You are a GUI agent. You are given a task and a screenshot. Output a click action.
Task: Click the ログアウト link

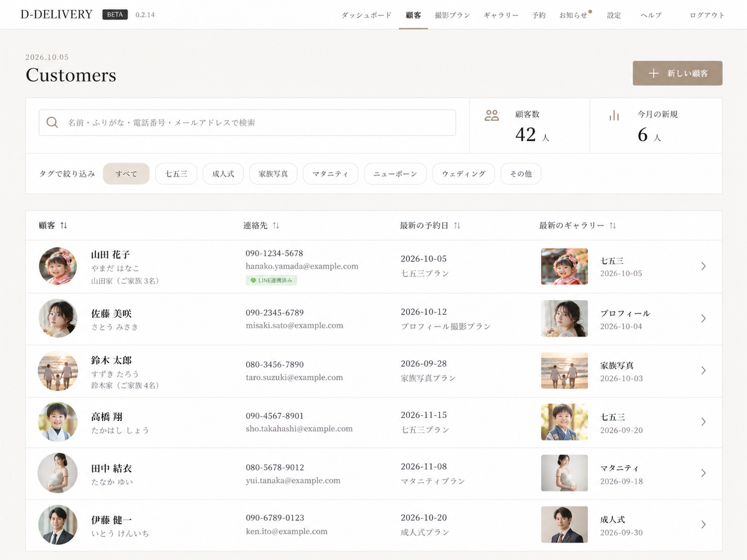point(707,15)
